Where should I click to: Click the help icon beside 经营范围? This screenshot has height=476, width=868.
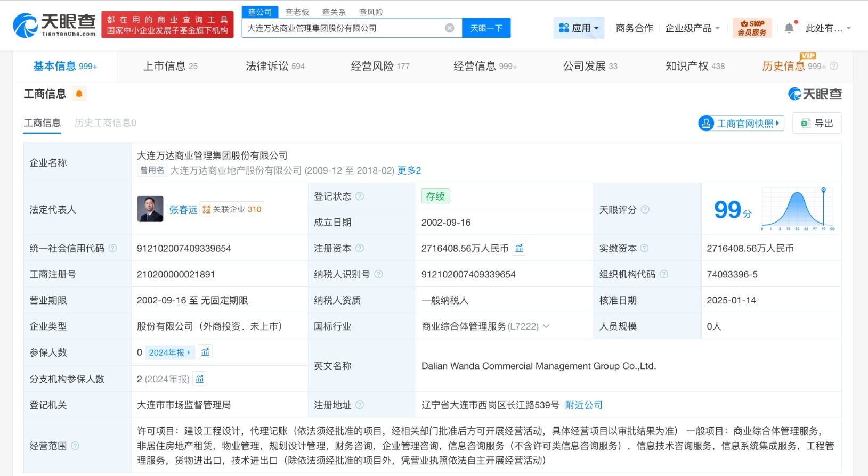[x=75, y=446]
